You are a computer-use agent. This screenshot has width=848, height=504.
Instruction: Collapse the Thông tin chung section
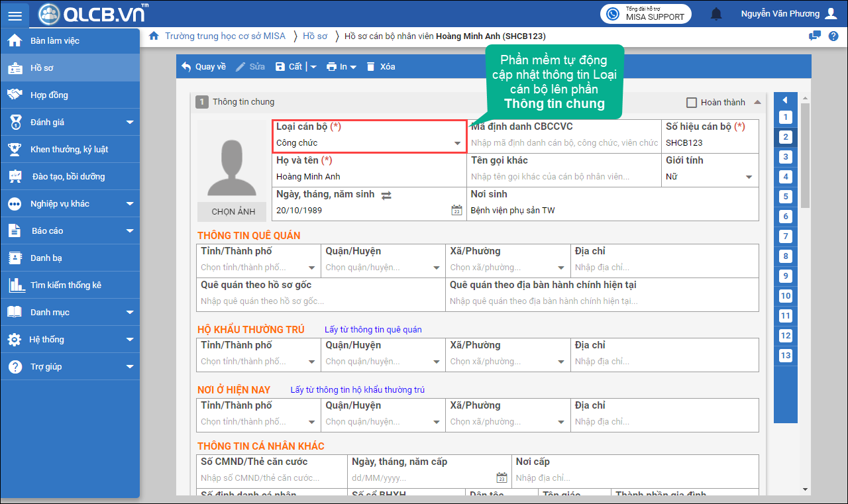tap(758, 102)
